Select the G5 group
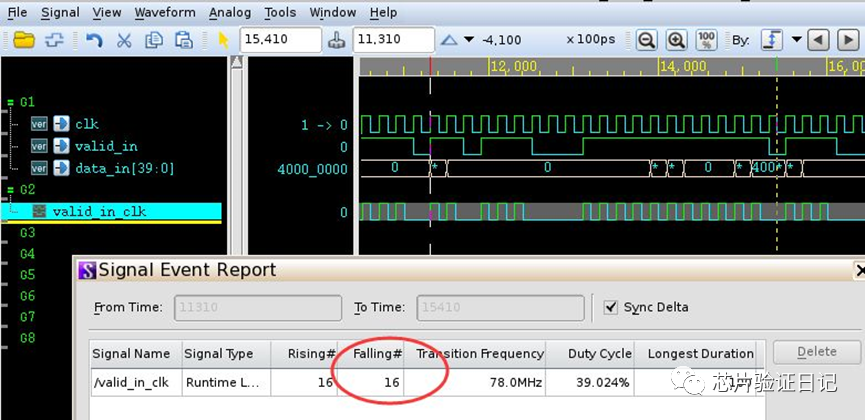 click(28, 275)
